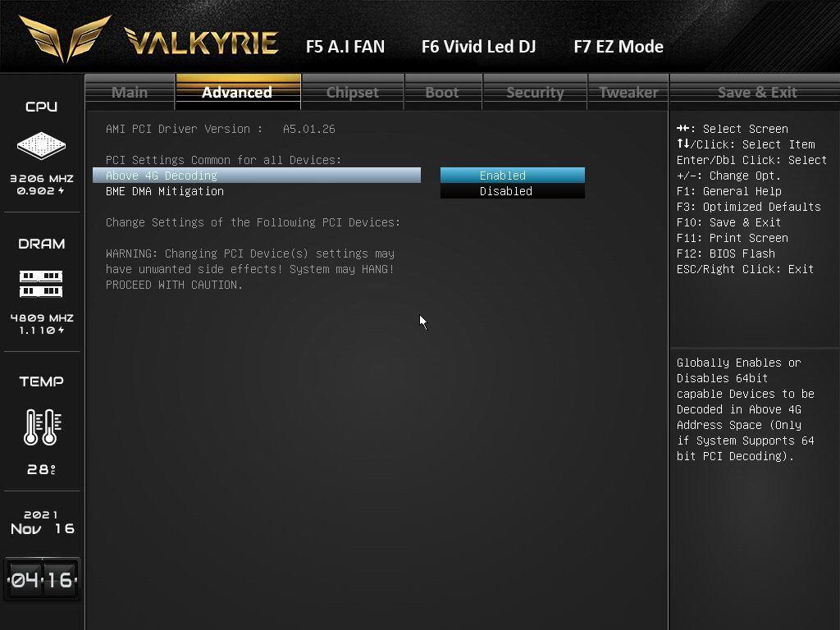840x630 pixels.
Task: Click the 'Globally Enables or' help description
Action: coord(739,363)
